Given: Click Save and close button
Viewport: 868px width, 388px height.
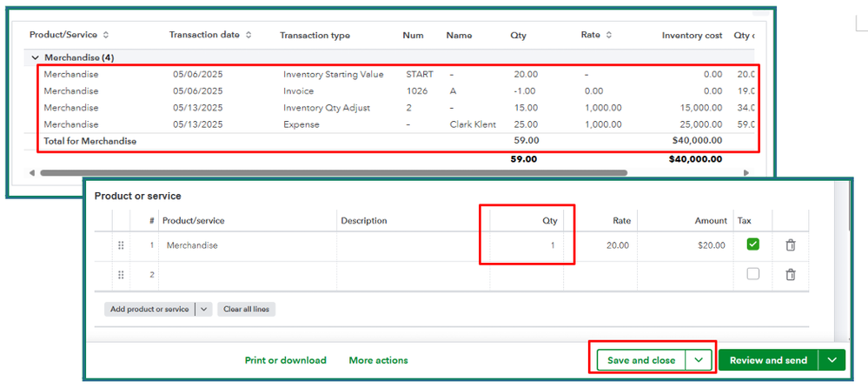Looking at the screenshot, I should coord(641,360).
